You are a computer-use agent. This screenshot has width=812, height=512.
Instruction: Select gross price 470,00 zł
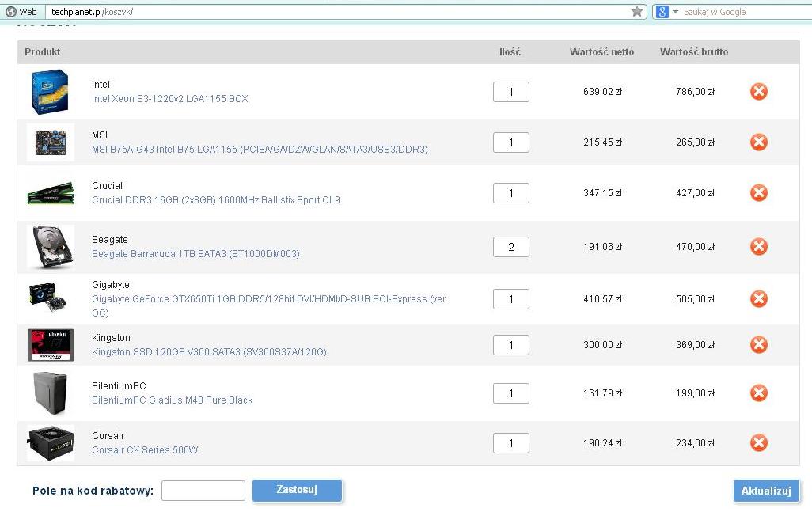[695, 247]
